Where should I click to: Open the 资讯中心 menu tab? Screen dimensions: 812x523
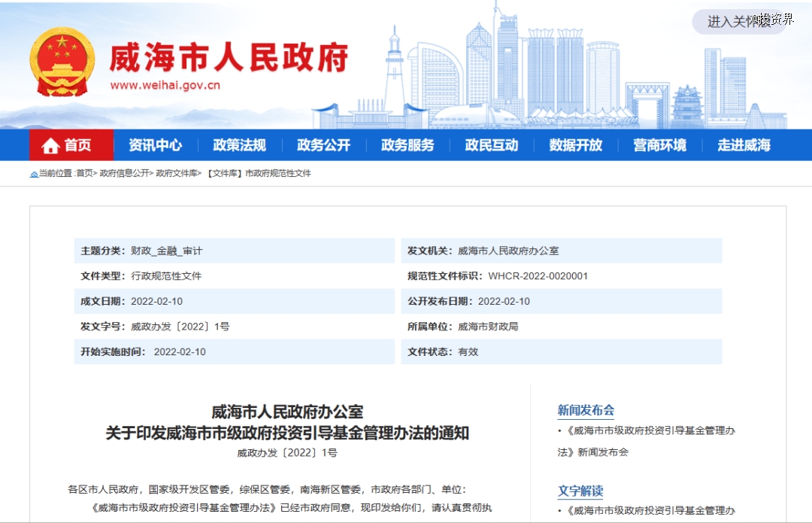tap(155, 145)
